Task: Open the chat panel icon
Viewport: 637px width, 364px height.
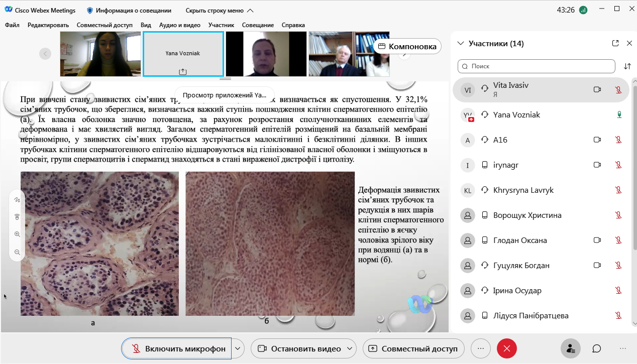Action: (597, 348)
